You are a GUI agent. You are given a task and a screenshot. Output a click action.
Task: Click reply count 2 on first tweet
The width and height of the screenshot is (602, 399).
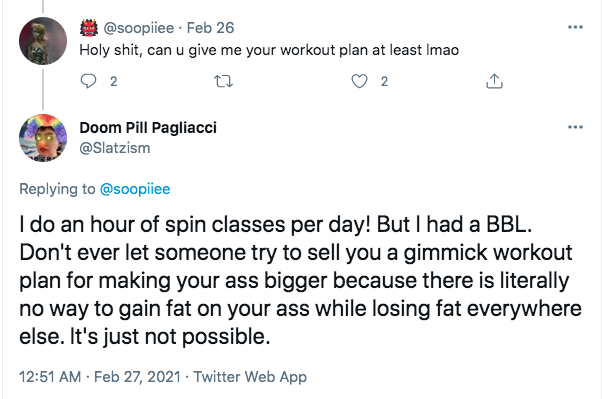(114, 81)
